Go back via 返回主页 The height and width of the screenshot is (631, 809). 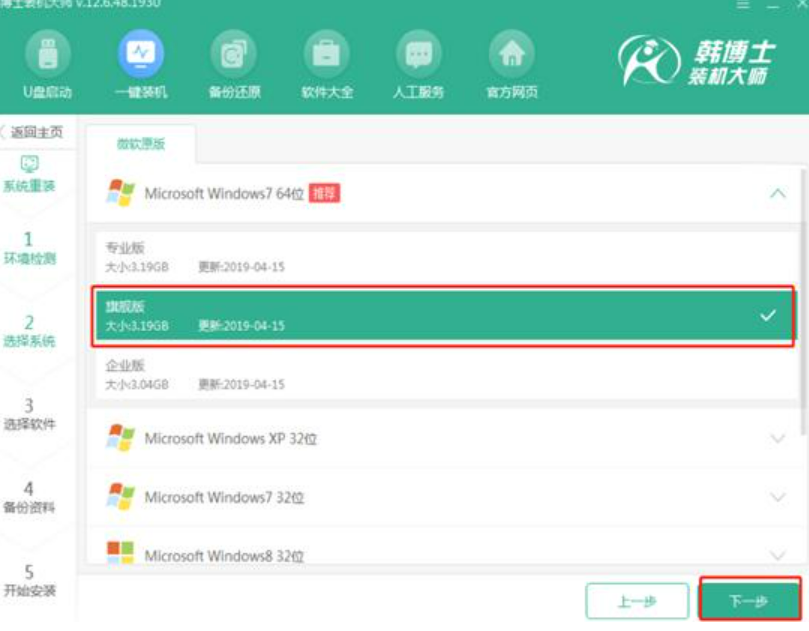click(32, 132)
